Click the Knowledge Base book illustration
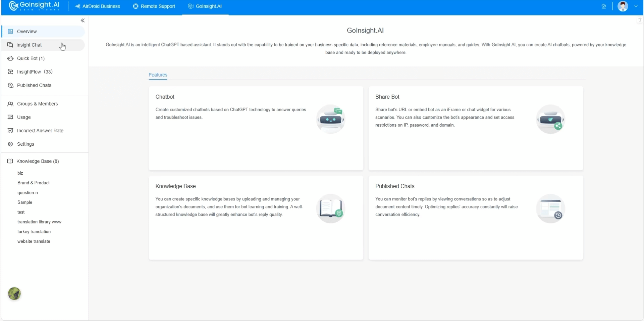The width and height of the screenshot is (644, 321). (331, 209)
